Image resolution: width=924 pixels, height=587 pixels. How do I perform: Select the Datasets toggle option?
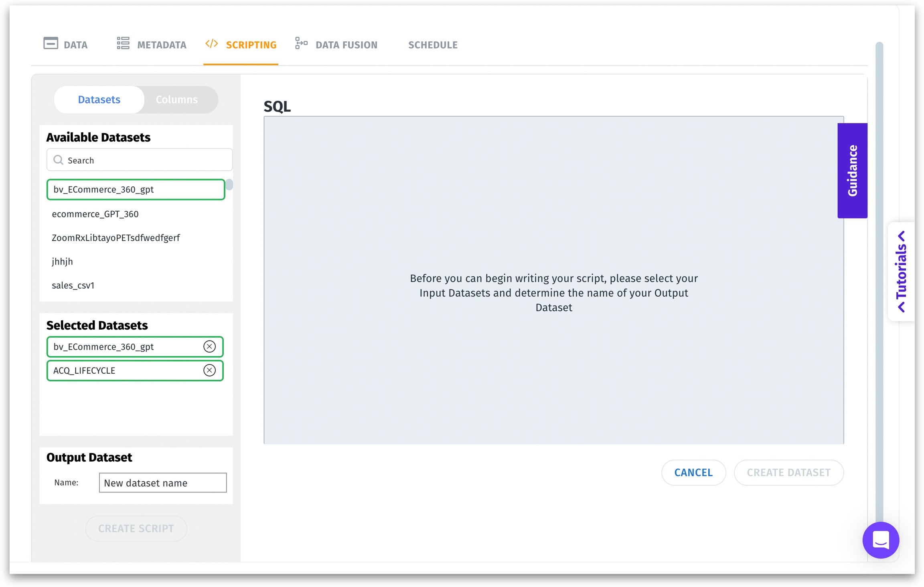tap(99, 99)
